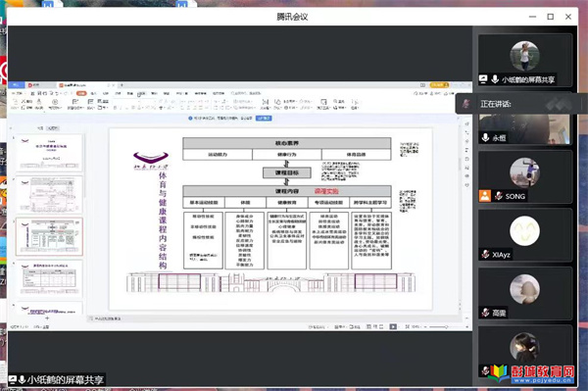The image size is (588, 391).
Task: Click the add new slide plus icon
Action: [47, 318]
